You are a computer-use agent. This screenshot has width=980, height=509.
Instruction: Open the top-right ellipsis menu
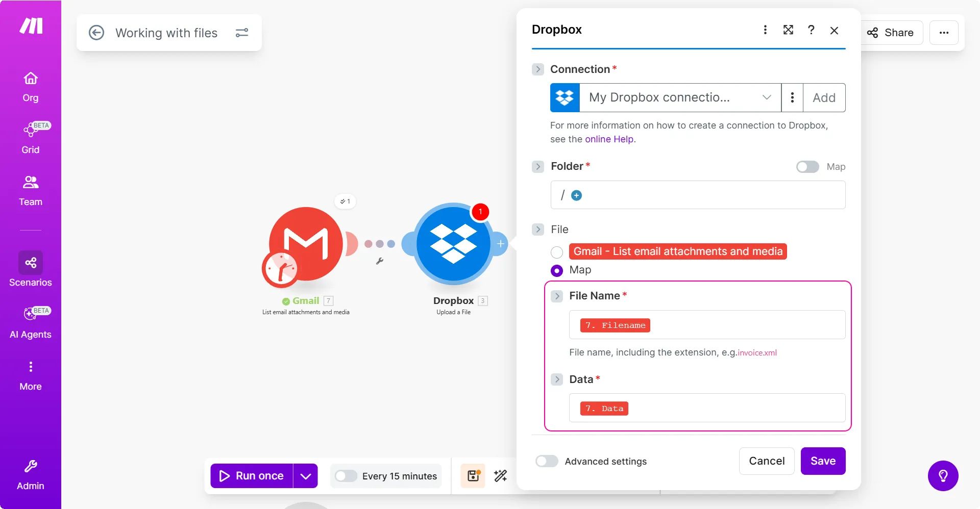[944, 33]
